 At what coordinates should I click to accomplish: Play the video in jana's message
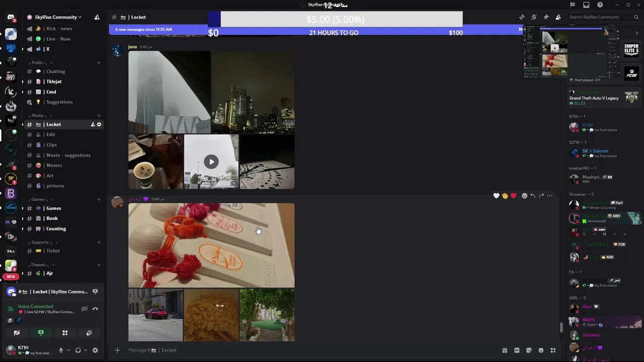(x=211, y=161)
